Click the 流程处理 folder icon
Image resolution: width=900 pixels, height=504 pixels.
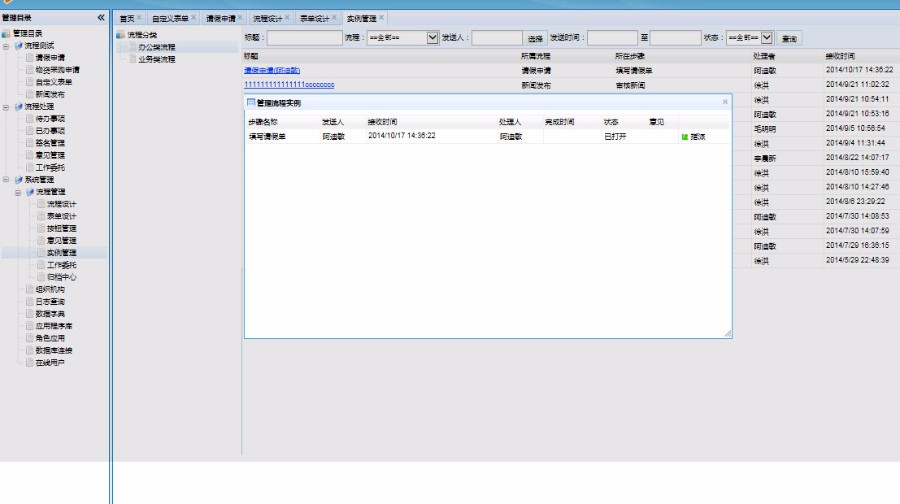pyautogui.click(x=18, y=107)
